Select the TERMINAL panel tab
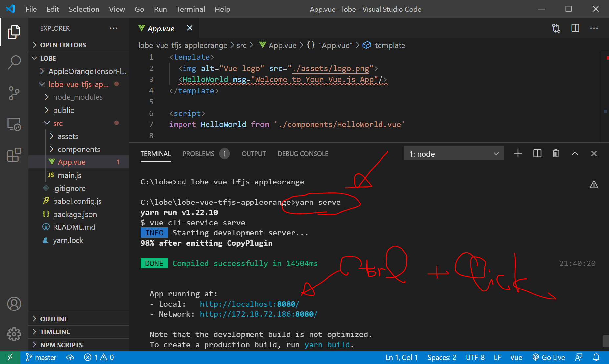Viewport: 609px width, 364px height. 156,154
